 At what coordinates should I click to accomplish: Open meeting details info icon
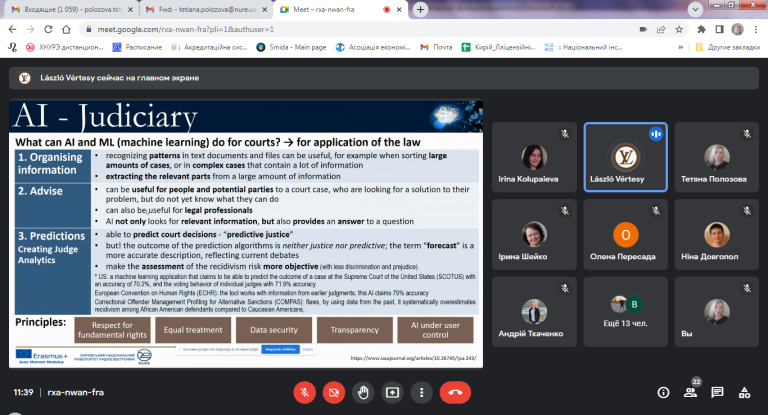(x=663, y=392)
